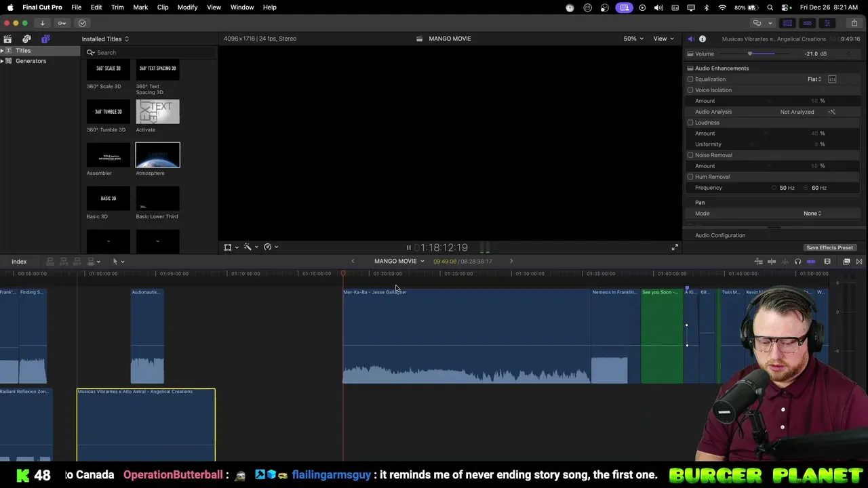
Task: Click the Import Media arrow button
Action: (x=42, y=23)
